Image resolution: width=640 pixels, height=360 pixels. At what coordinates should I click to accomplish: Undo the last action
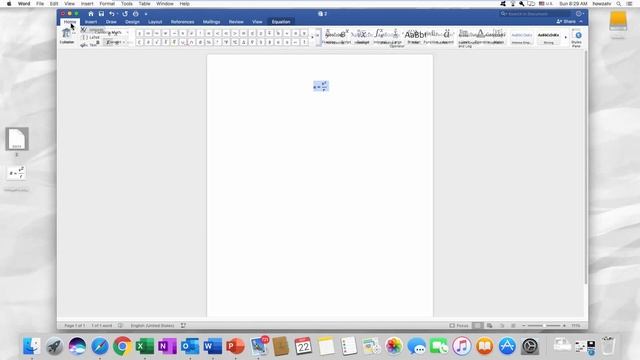click(111, 14)
